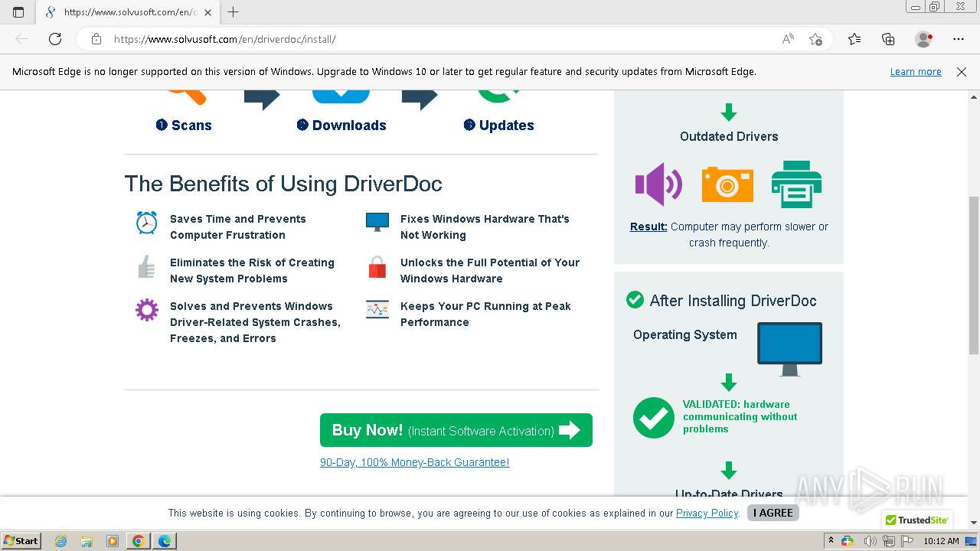This screenshot has height=551, width=980.
Task: Dismiss the Edge unsupported notification bar
Action: coord(962,71)
